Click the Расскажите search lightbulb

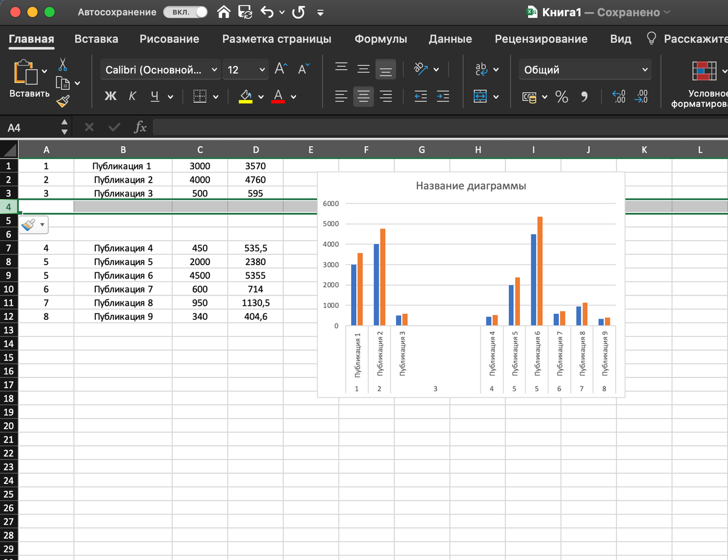652,39
